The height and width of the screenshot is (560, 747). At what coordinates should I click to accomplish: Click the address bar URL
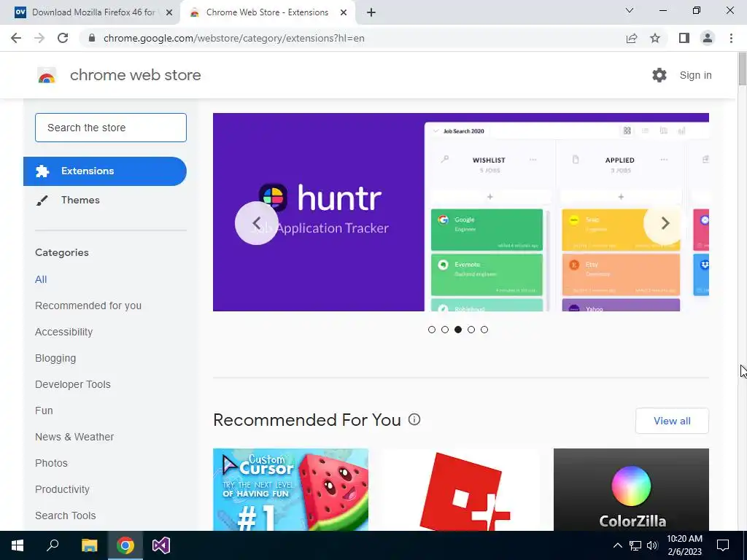tap(234, 38)
